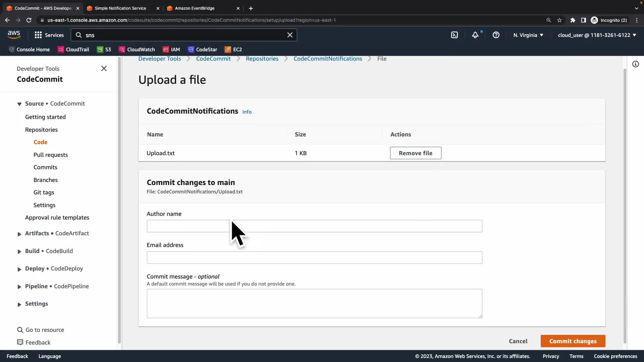Collapse the Source CodeCommit section
The image size is (644, 362).
pos(19,104)
